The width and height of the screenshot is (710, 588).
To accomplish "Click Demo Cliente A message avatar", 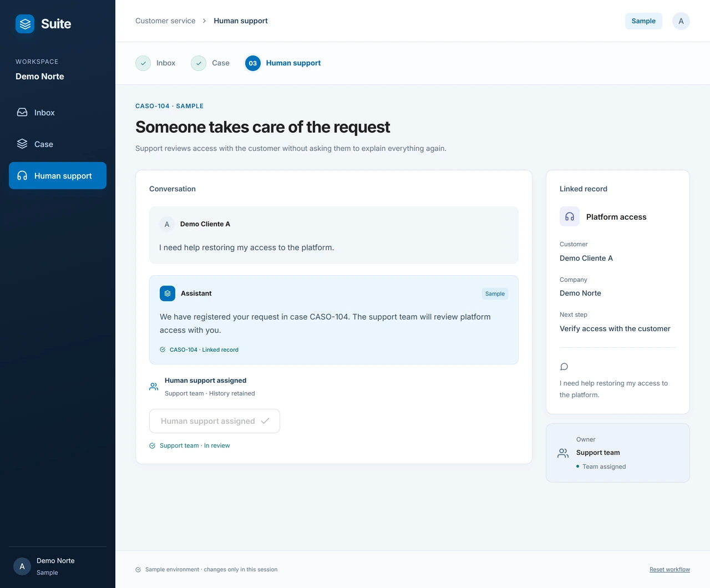I will [x=167, y=225].
